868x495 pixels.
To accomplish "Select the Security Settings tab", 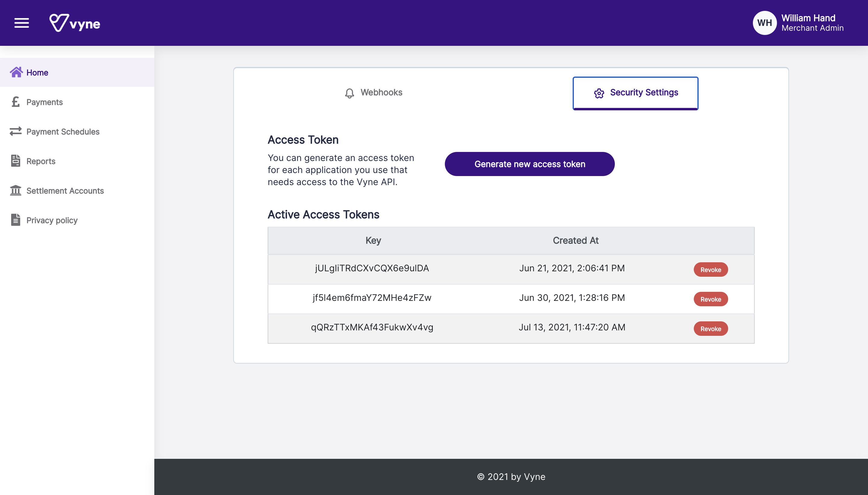I will click(x=635, y=93).
